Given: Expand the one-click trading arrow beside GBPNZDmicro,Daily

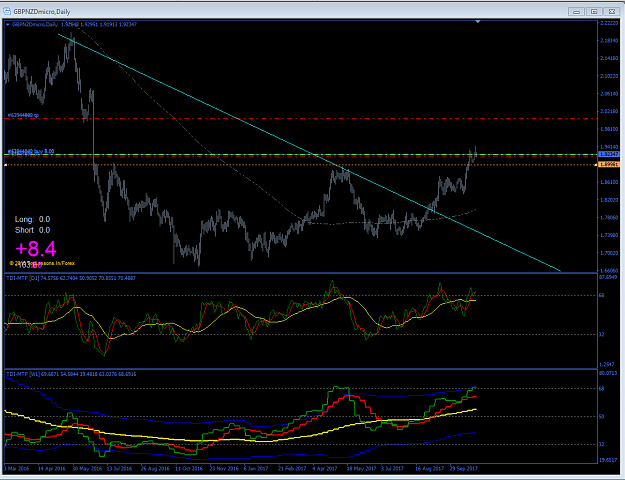Looking at the screenshot, I should pos(8,25).
